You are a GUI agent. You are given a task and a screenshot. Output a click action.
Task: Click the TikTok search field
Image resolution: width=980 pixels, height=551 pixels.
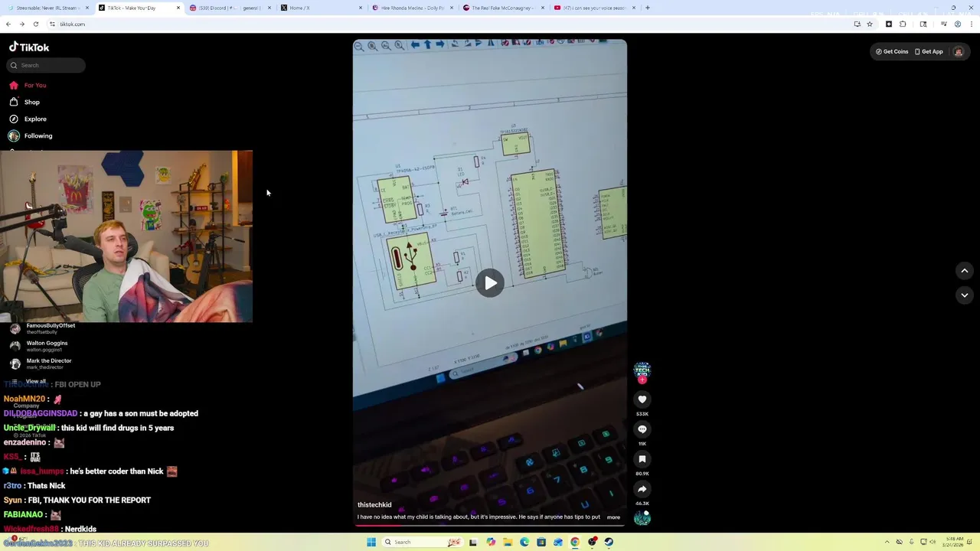click(x=46, y=65)
